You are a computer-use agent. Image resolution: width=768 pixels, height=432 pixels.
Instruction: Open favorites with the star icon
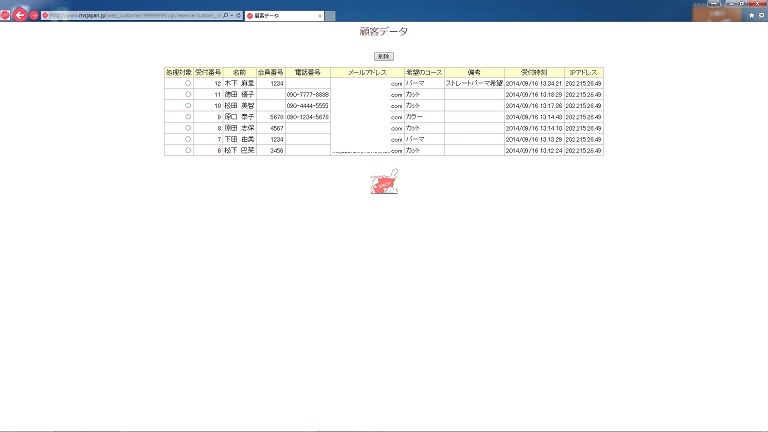click(752, 16)
